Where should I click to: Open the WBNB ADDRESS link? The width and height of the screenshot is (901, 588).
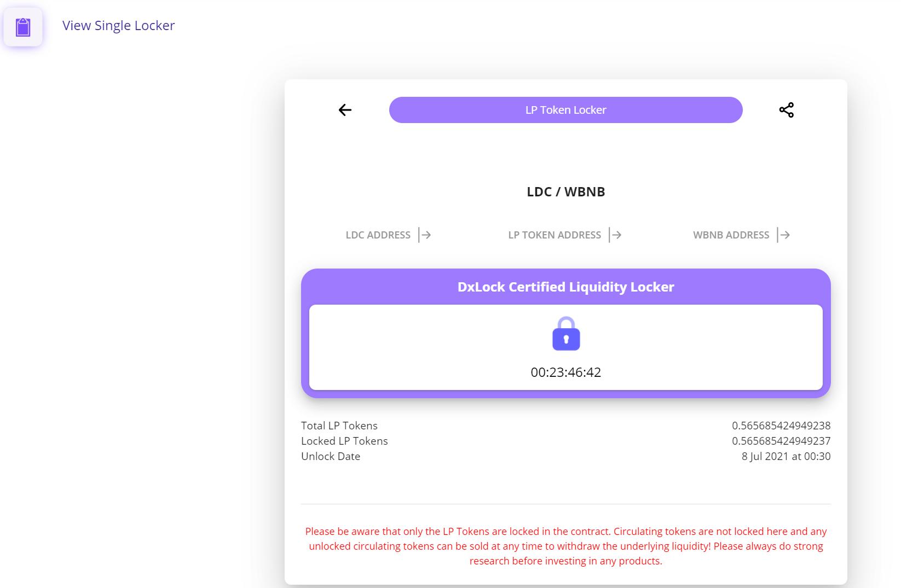731,235
